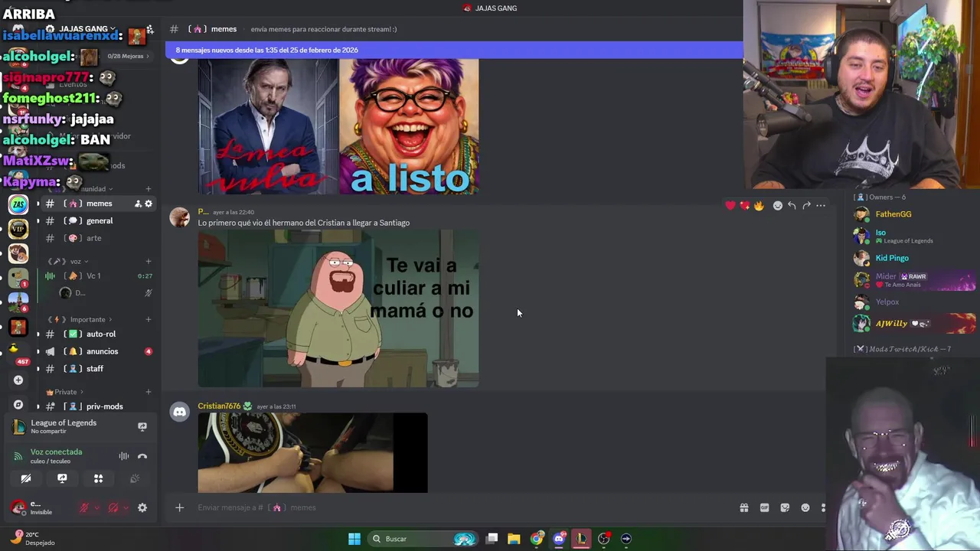Disconnect from the voice channel
This screenshot has width=980, height=551.
[x=142, y=456]
